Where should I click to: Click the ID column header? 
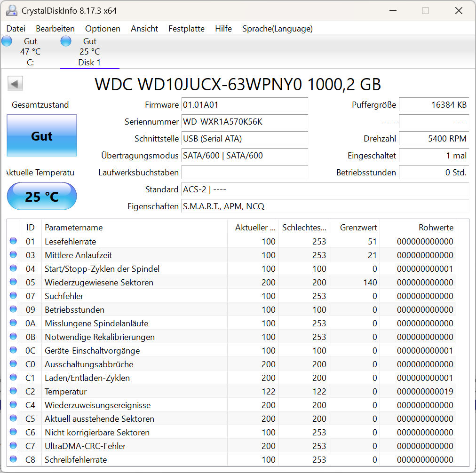pos(30,227)
